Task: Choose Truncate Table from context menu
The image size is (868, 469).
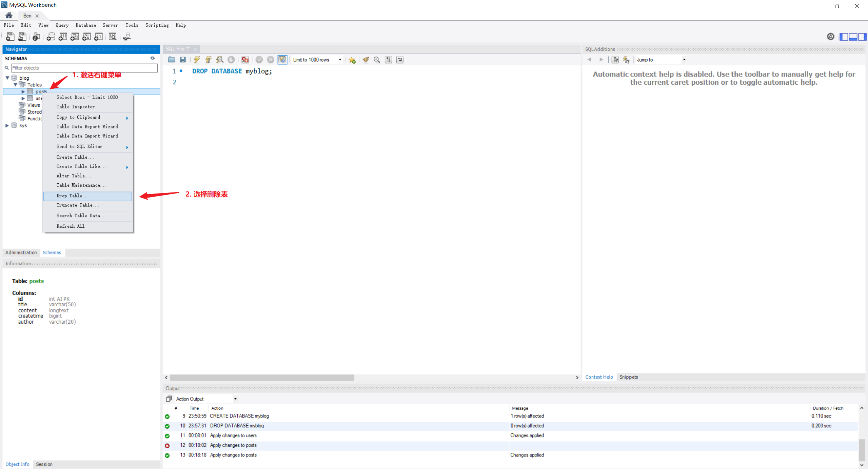Action: click(x=87, y=205)
